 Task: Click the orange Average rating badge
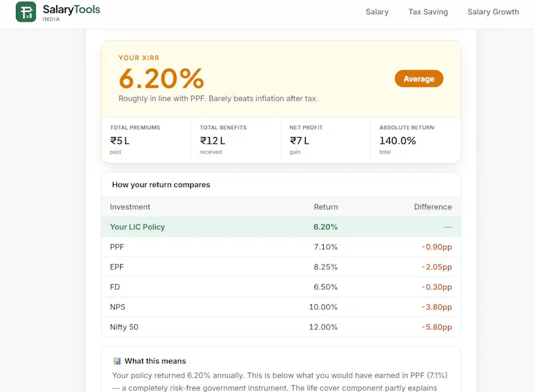click(419, 79)
